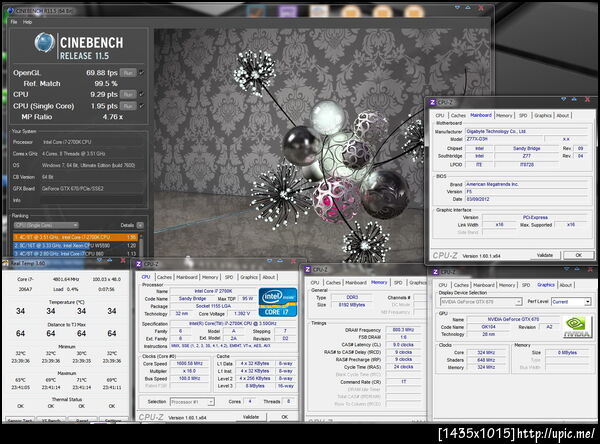Run the CPU (Single Core) benchmark
This screenshot has height=444, width=600.
point(128,106)
